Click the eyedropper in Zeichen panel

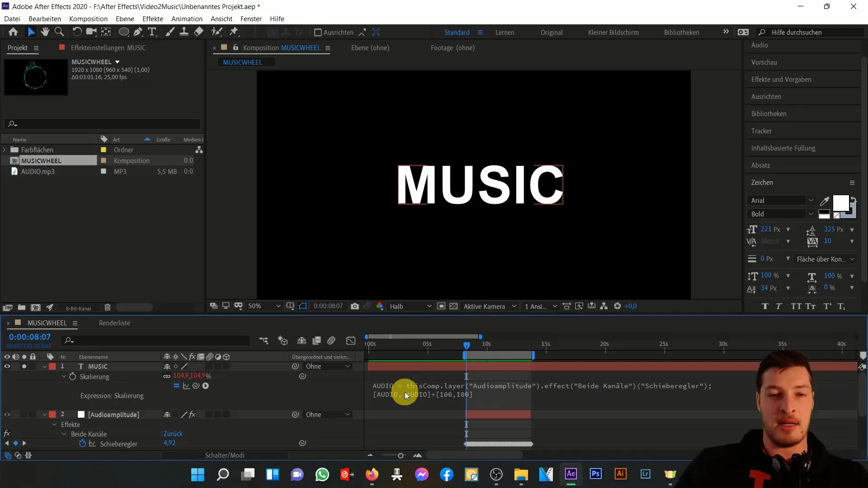[825, 201]
